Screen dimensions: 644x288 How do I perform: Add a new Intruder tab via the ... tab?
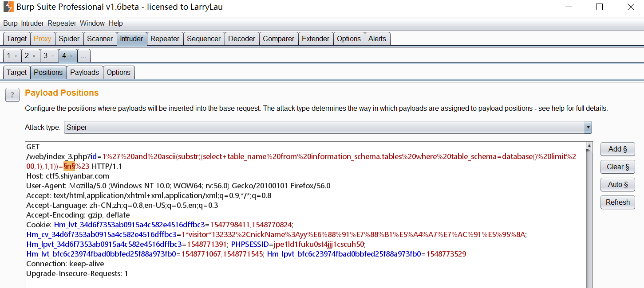point(83,56)
